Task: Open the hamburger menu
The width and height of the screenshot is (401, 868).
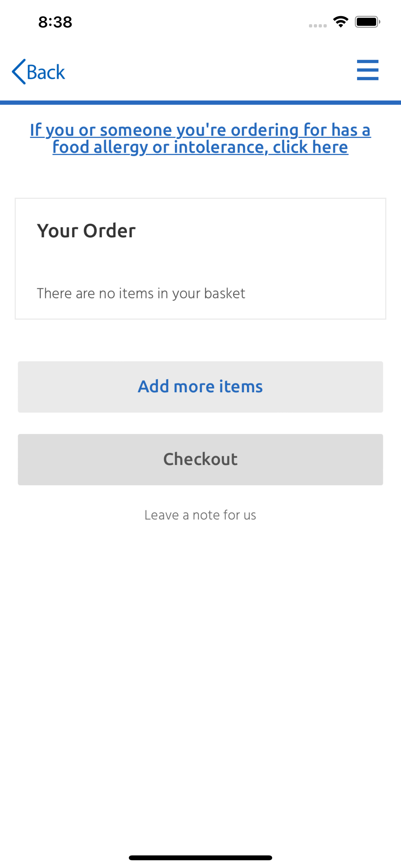Action: click(368, 70)
